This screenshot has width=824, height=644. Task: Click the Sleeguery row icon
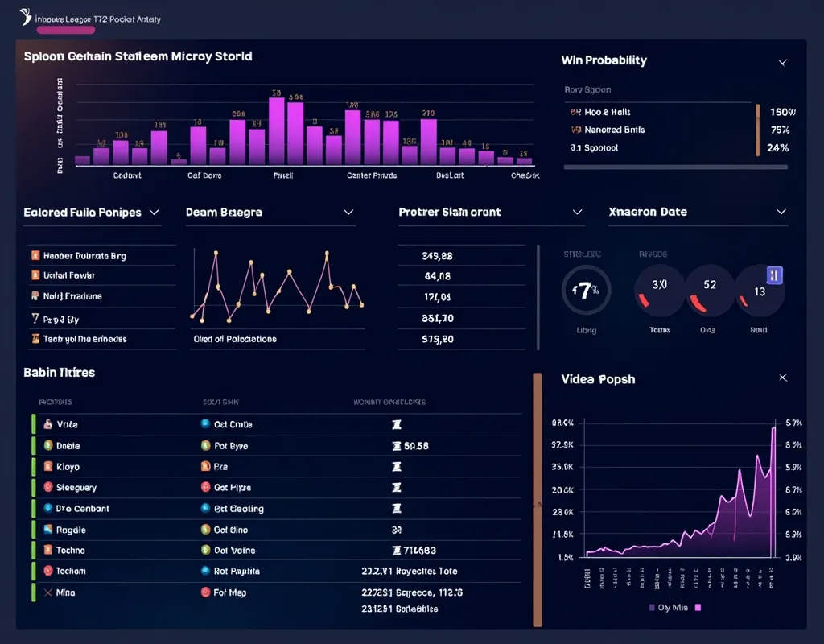tap(47, 487)
